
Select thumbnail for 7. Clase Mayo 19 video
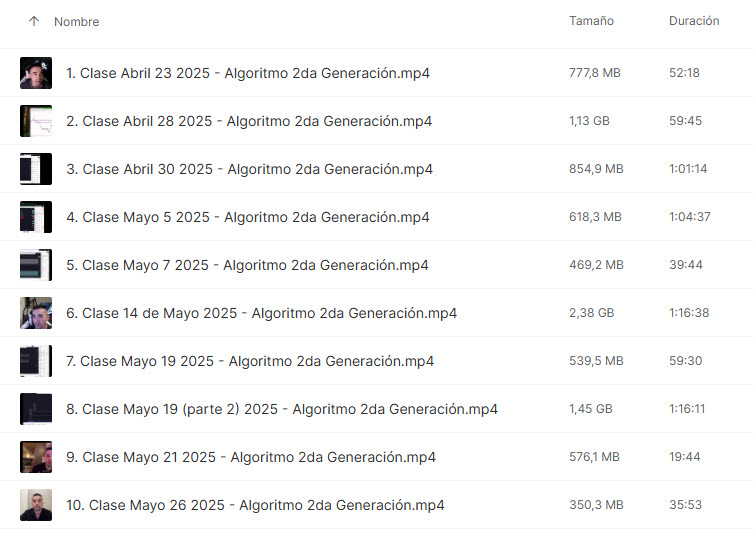click(x=36, y=361)
